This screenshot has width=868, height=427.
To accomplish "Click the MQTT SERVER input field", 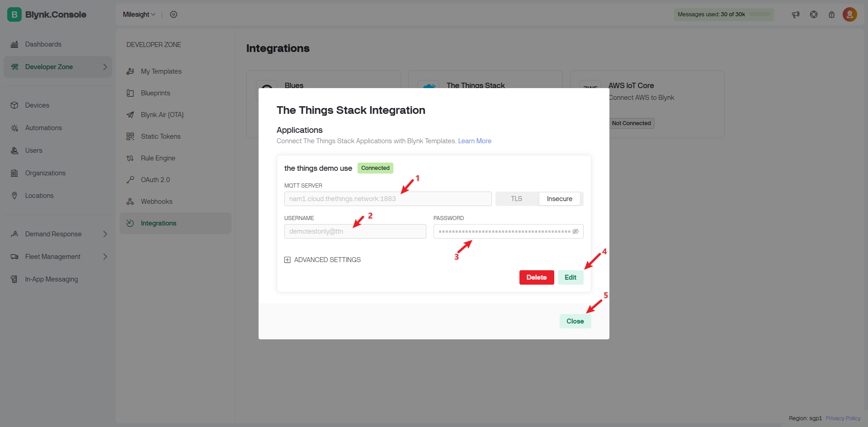I will point(388,199).
